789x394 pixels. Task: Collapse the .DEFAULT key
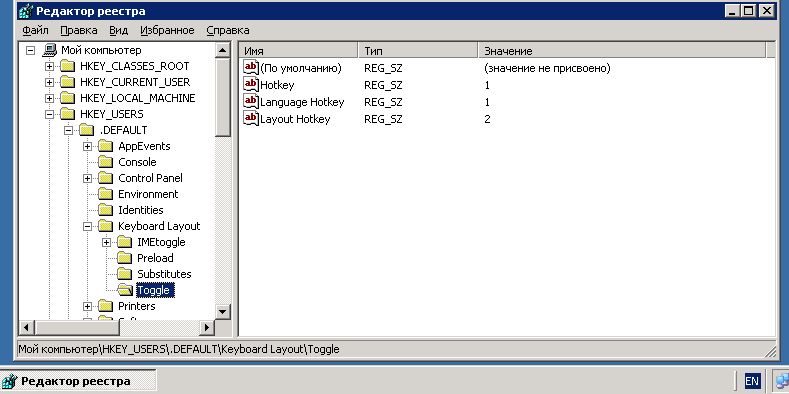(x=68, y=130)
